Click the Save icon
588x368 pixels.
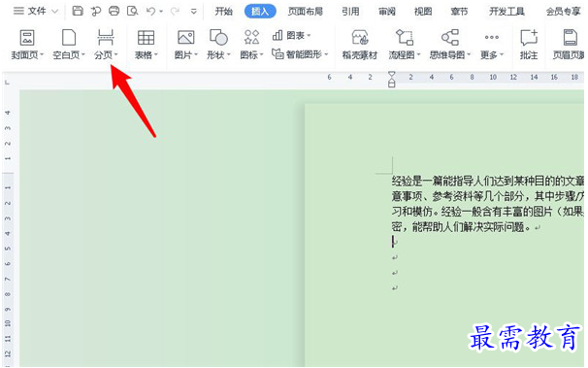coord(78,11)
